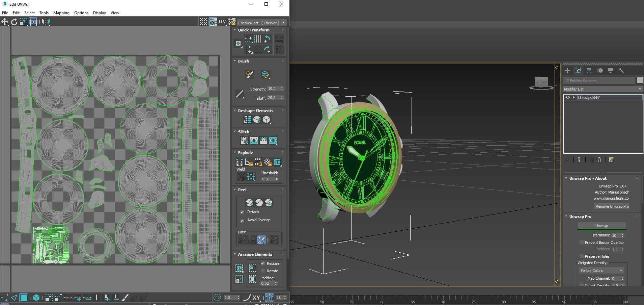Toggle the Soft Selection circle icon
The image size is (644, 305).
coord(217,298)
